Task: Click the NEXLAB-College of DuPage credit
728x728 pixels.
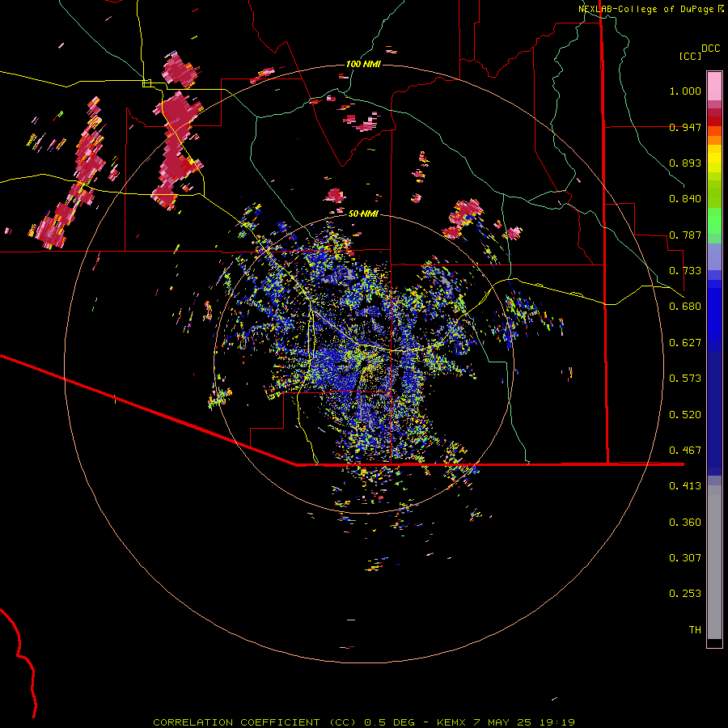Action: 650,9
